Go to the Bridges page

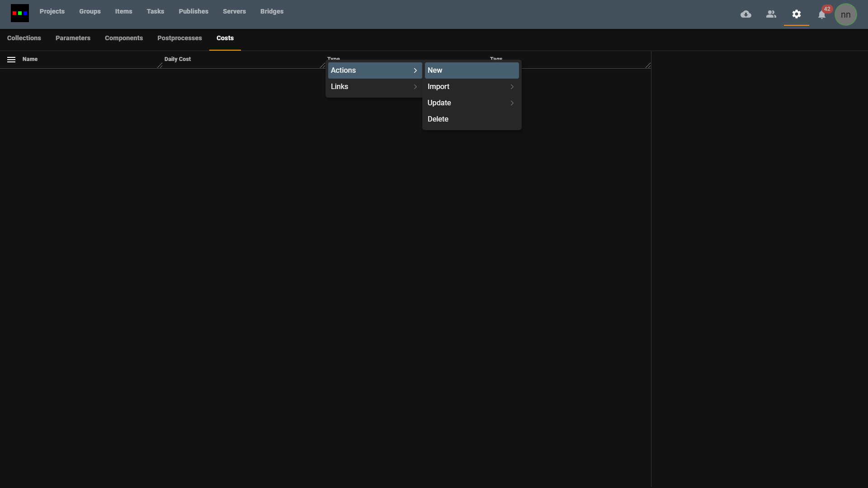point(272,12)
